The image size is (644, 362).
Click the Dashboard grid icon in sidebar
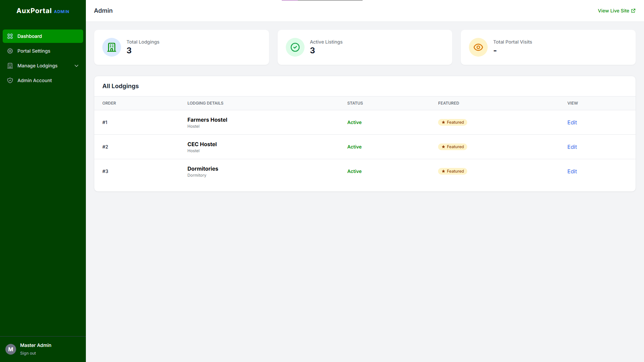(x=10, y=36)
